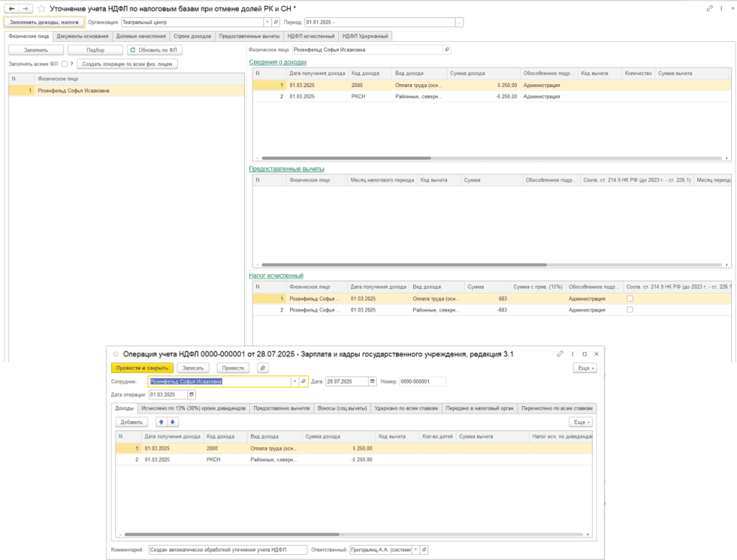
Task: Switch to НДФЛ исчисленный tab
Action: click(310, 36)
